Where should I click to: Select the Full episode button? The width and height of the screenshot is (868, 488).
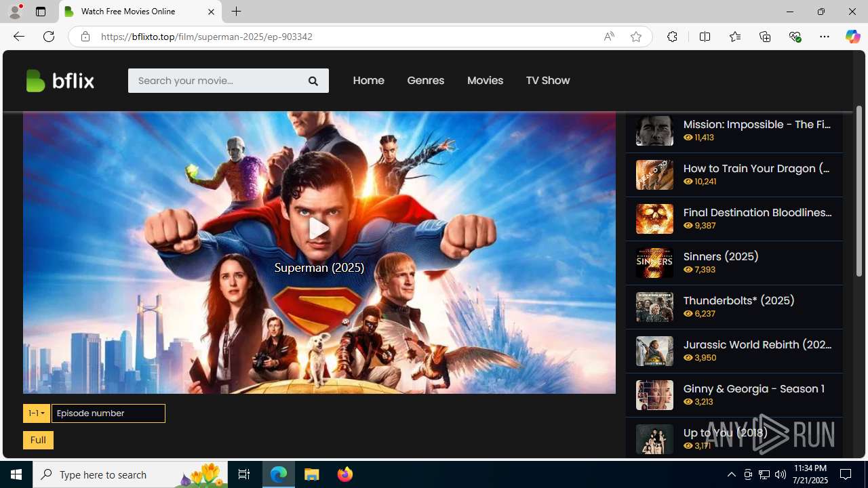[x=38, y=440]
